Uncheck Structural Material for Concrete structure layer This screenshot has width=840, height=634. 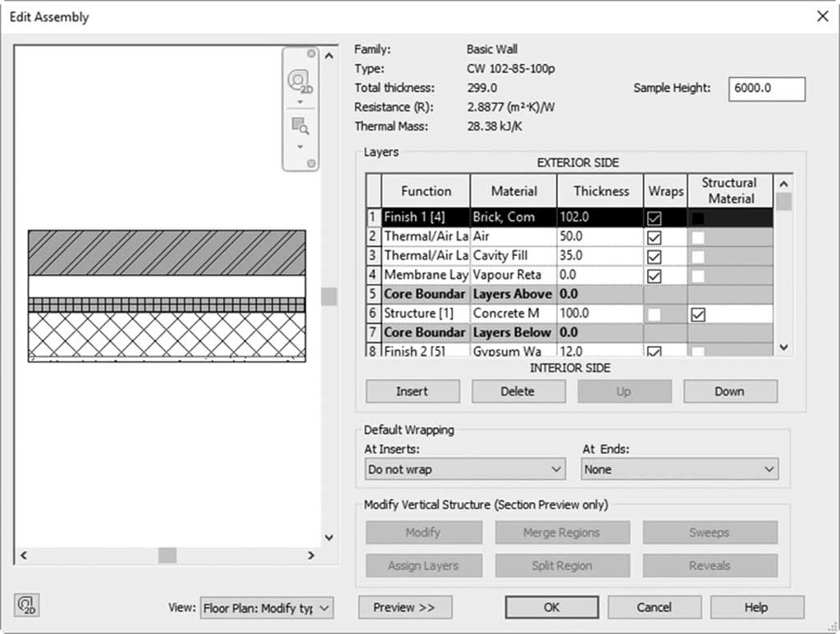click(x=698, y=314)
